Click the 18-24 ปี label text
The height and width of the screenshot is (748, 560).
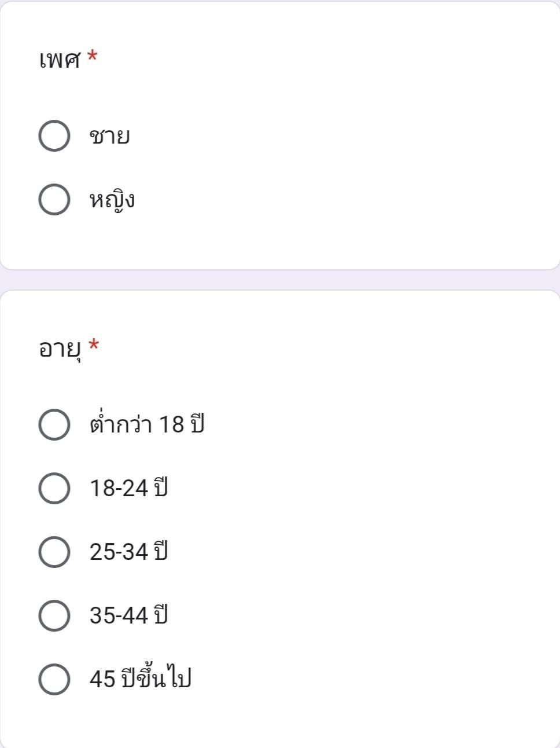coord(128,487)
